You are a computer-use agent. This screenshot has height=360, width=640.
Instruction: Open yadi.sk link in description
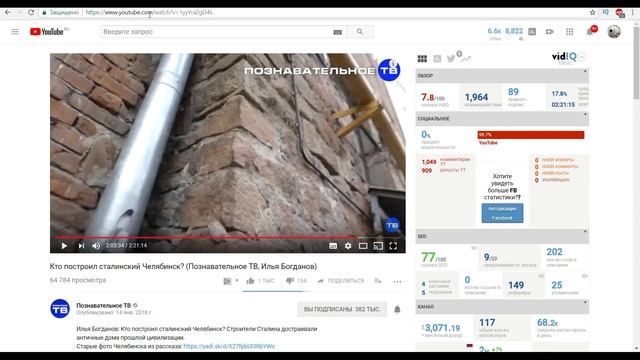point(229,346)
